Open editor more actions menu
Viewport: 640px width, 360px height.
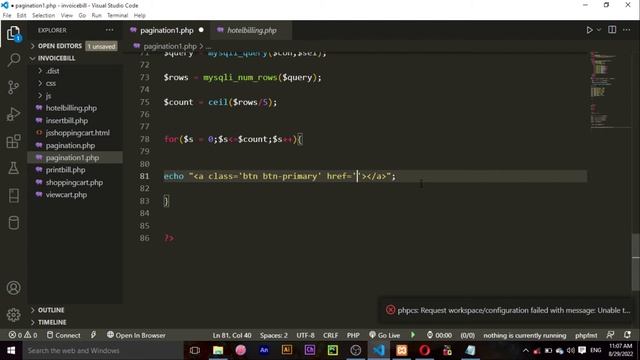627,30
